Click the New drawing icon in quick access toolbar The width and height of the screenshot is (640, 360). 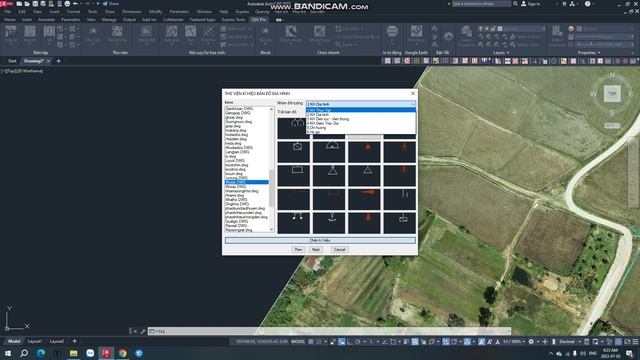tap(19, 4)
